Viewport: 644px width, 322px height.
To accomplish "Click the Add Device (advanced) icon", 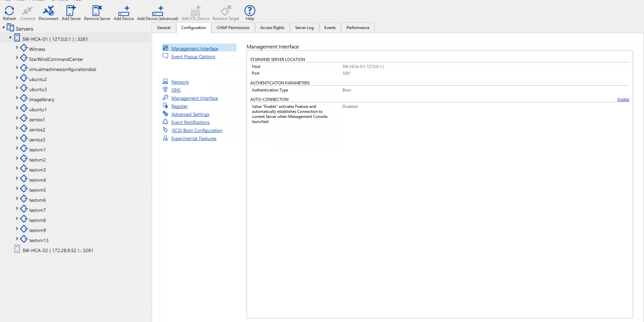I will coord(157,10).
